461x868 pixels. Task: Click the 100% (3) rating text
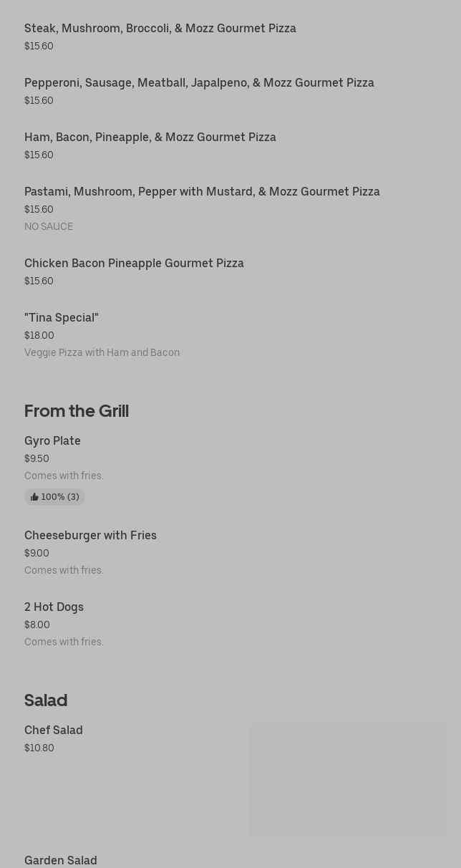[x=60, y=497]
